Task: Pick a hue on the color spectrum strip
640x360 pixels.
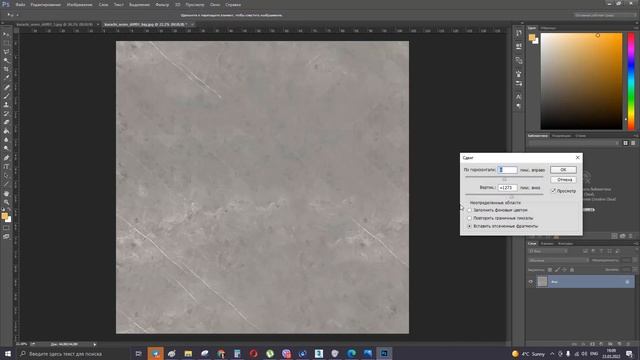Action: tap(631, 81)
